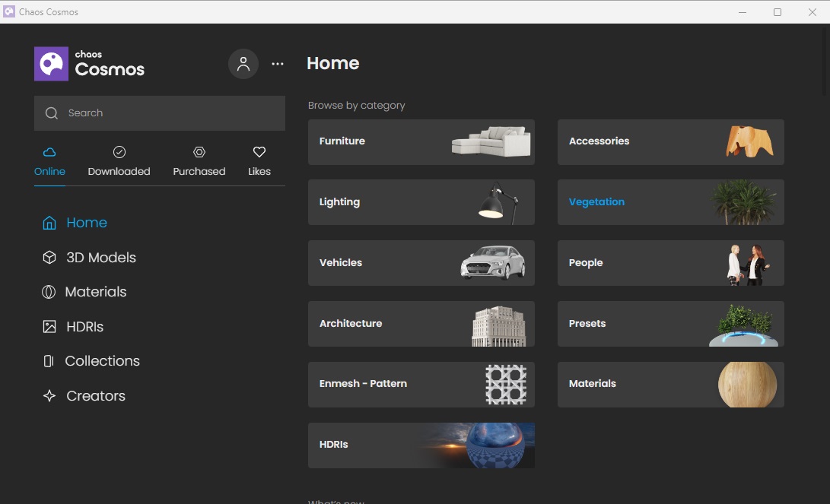Click the palm plant thumbnail on Vegetation
Screen dimensions: 830x504
coord(744,202)
